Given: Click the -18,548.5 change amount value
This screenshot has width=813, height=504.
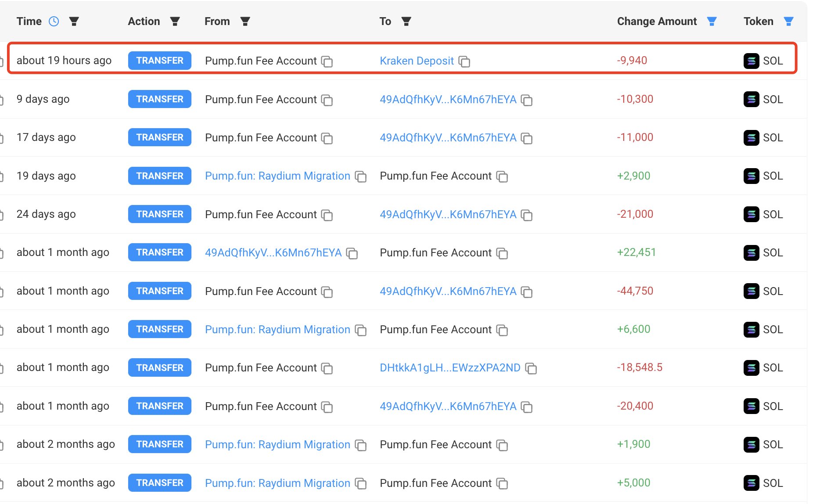Looking at the screenshot, I should 640,367.
